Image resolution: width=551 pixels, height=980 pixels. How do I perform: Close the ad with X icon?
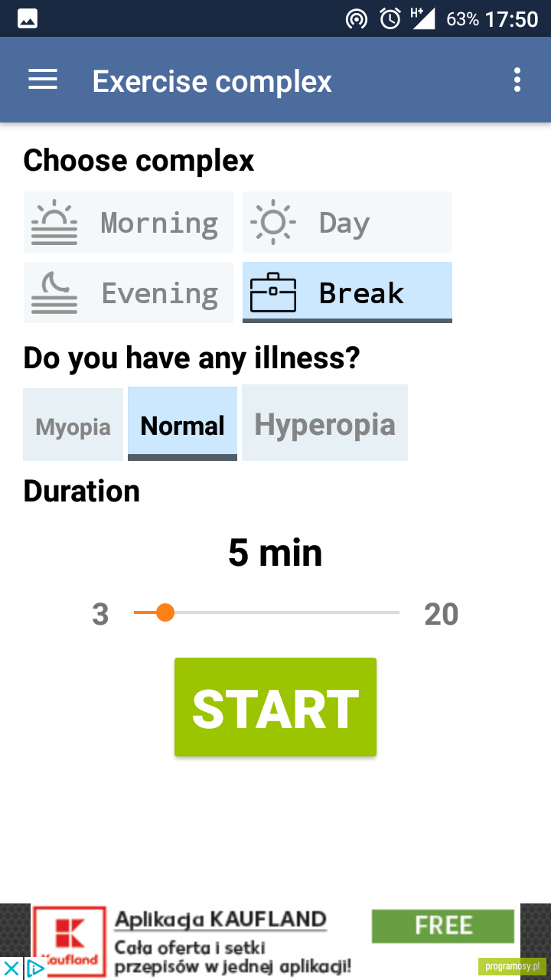[x=11, y=969]
